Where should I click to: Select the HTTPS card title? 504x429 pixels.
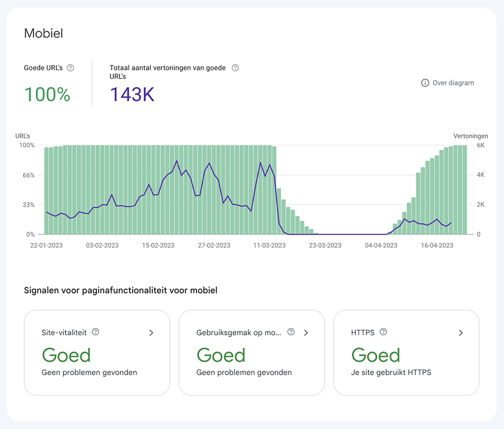pyautogui.click(x=362, y=333)
